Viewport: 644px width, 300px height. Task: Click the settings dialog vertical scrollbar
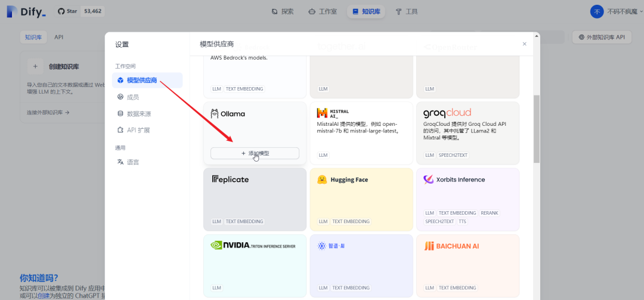click(x=537, y=129)
